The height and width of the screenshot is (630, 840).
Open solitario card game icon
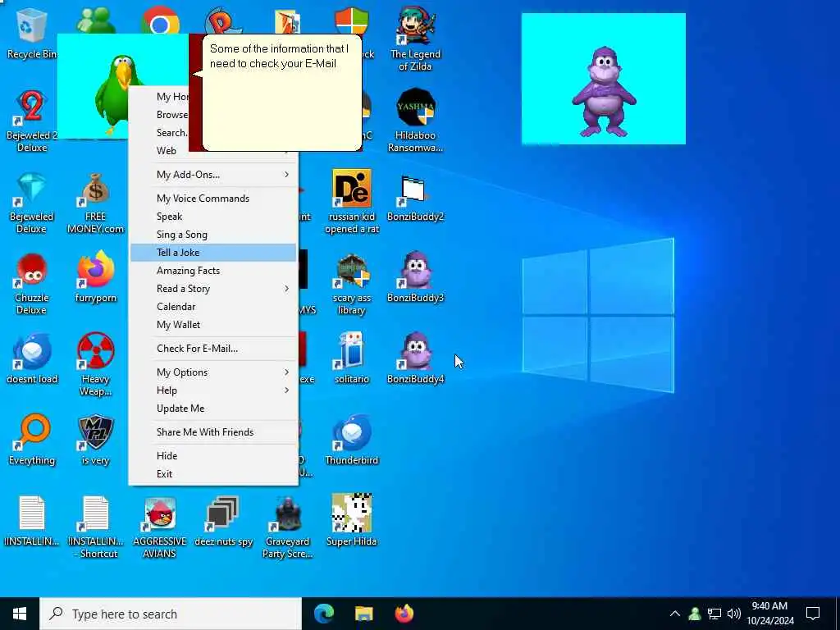pyautogui.click(x=351, y=359)
